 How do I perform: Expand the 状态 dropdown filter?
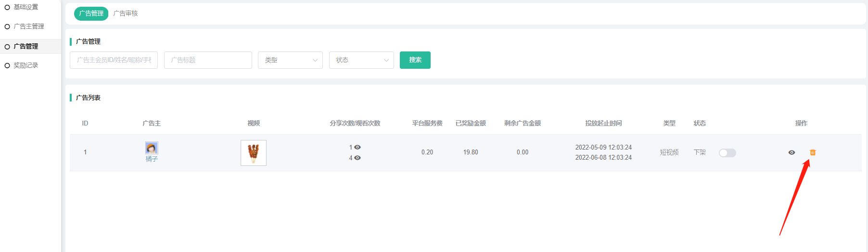coord(361,60)
